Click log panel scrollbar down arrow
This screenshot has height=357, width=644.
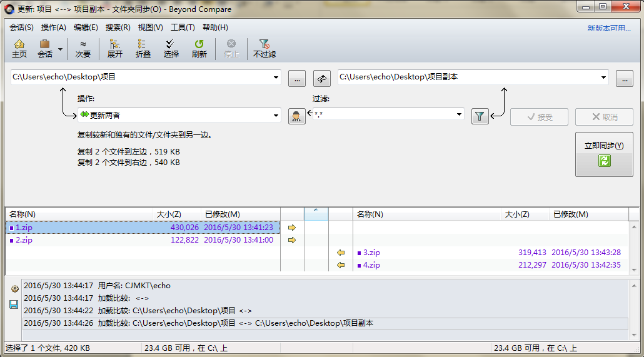point(634,335)
